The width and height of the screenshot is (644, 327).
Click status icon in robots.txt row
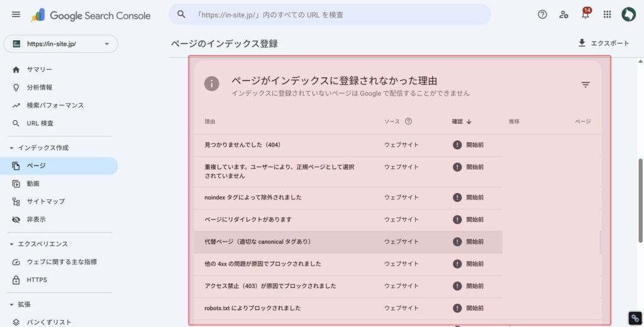coord(457,308)
